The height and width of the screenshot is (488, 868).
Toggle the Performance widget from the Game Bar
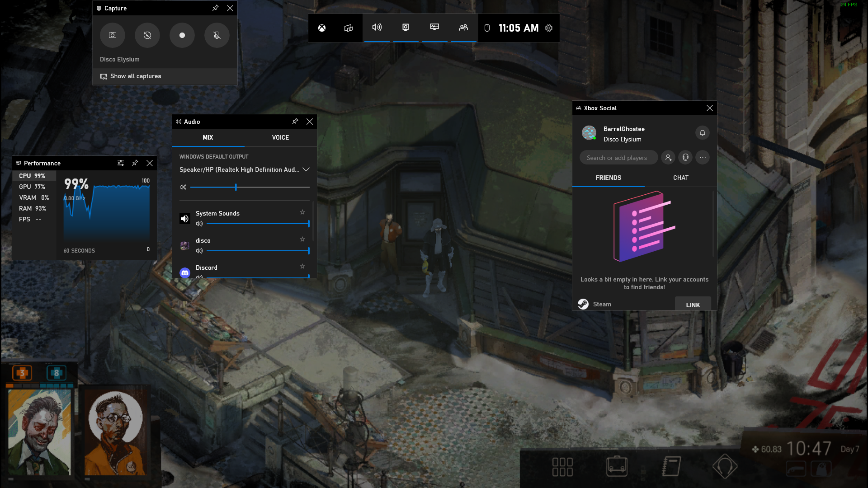(x=435, y=28)
